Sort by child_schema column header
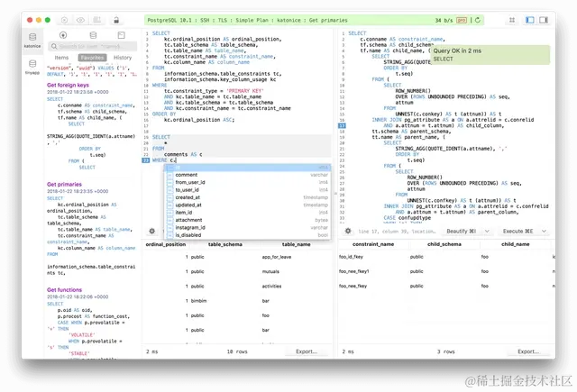 coord(444,244)
